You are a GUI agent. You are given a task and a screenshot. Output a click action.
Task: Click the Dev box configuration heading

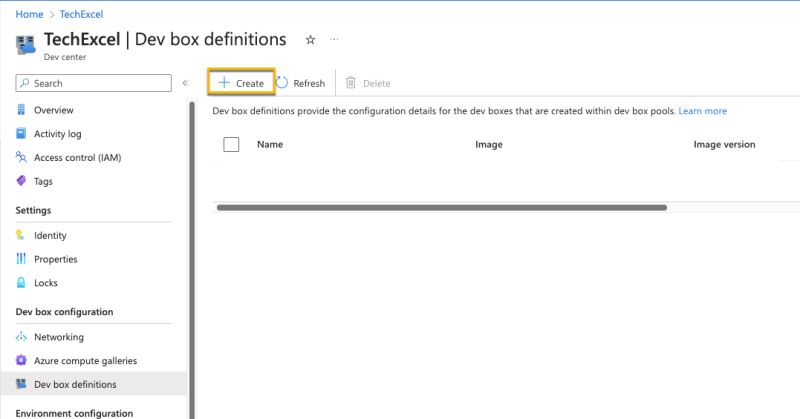point(64,312)
